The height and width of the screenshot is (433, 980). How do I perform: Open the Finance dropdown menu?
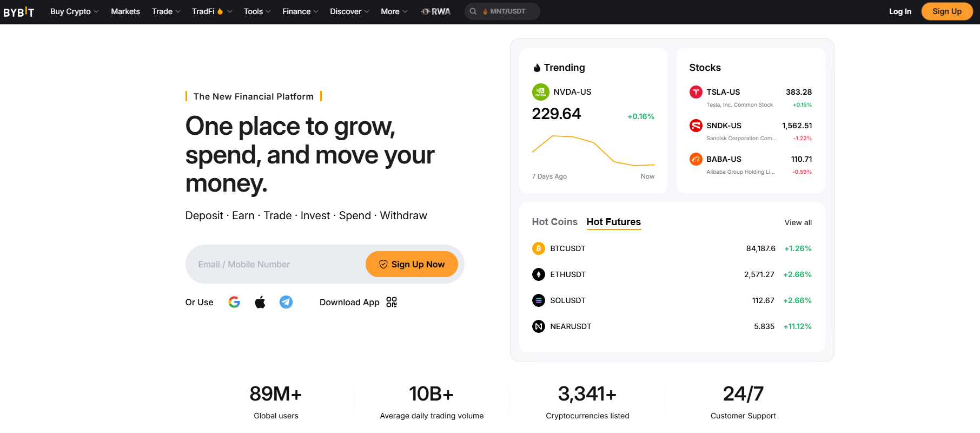(300, 11)
